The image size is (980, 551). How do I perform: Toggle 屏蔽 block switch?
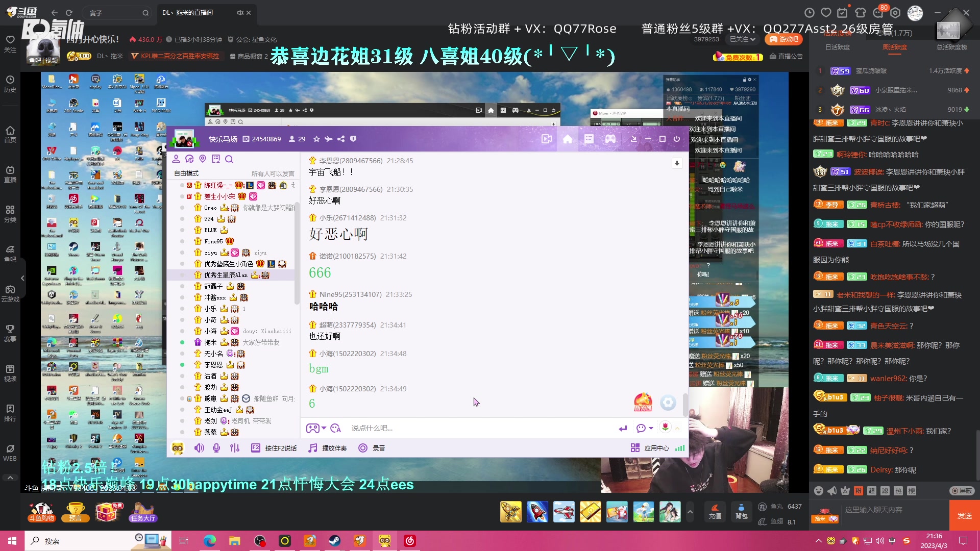tap(962, 491)
